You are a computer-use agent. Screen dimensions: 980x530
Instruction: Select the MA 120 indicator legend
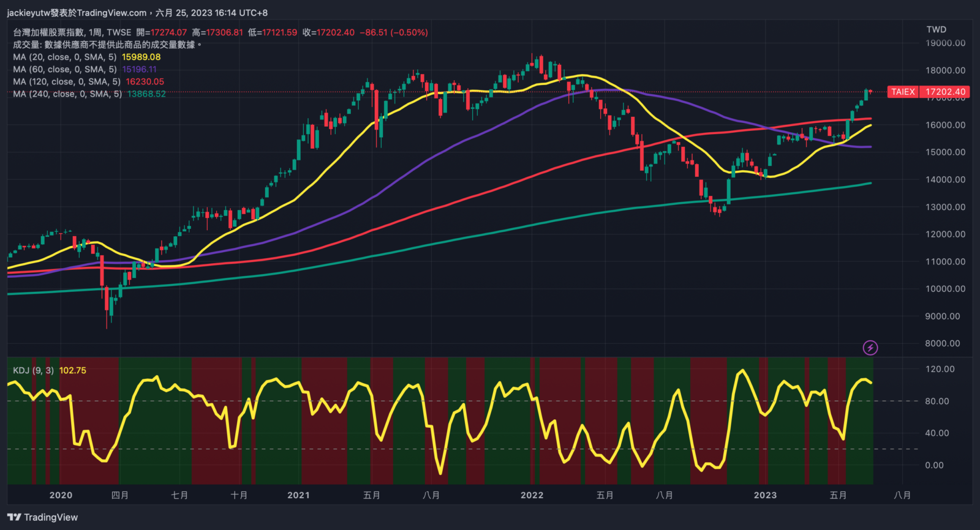click(x=67, y=81)
